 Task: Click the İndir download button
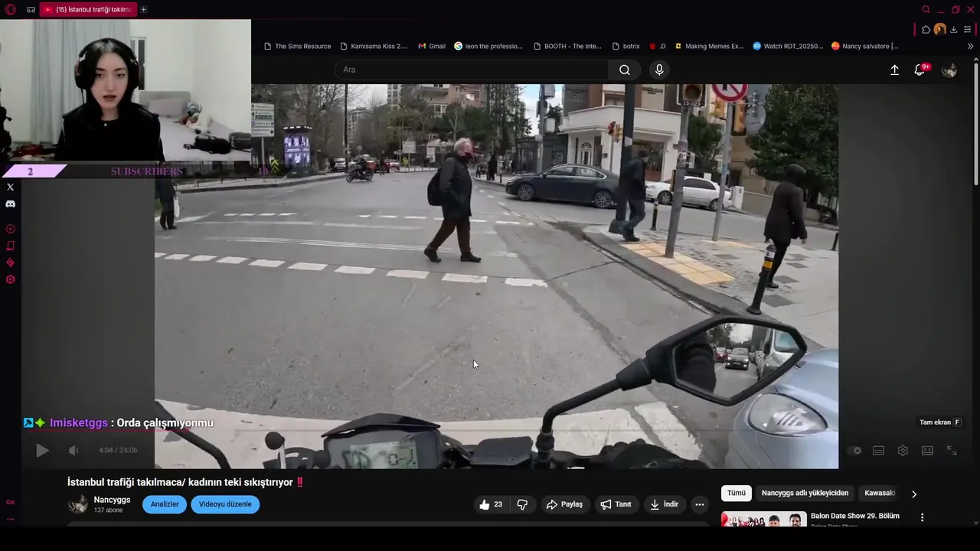coord(664,504)
